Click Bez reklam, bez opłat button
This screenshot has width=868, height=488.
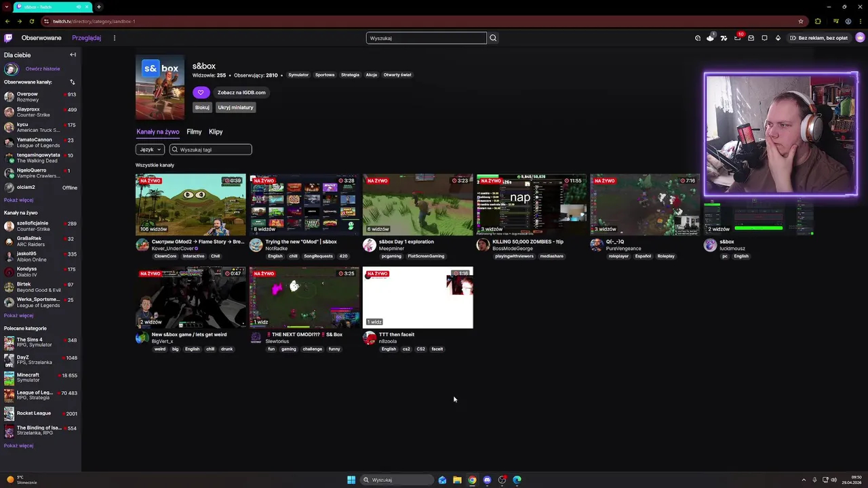(818, 38)
